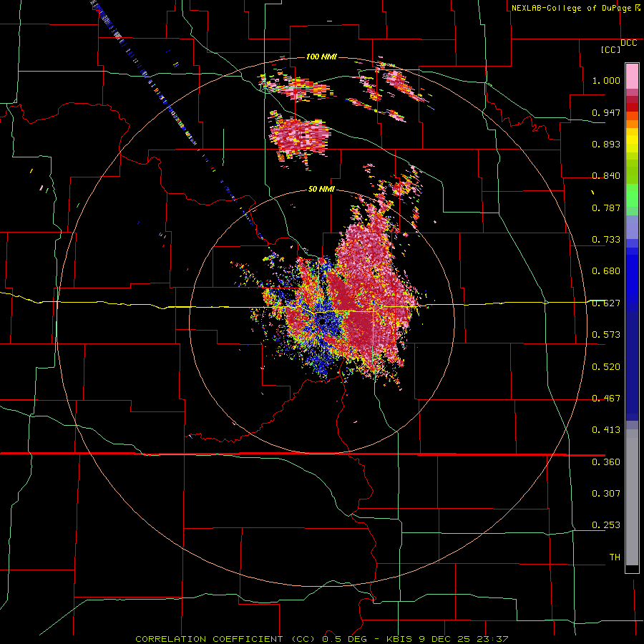Click the 0.253 legend value
The height and width of the screenshot is (644, 644).
(x=606, y=525)
